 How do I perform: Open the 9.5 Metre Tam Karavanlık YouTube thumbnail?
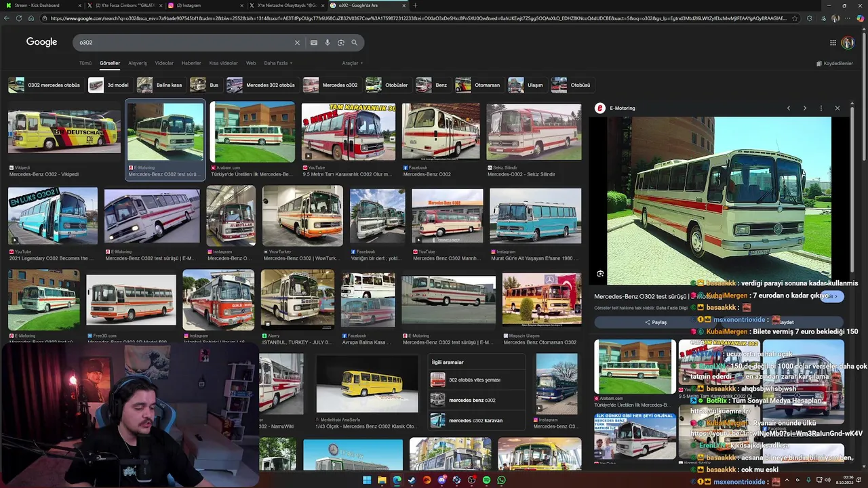point(348,131)
